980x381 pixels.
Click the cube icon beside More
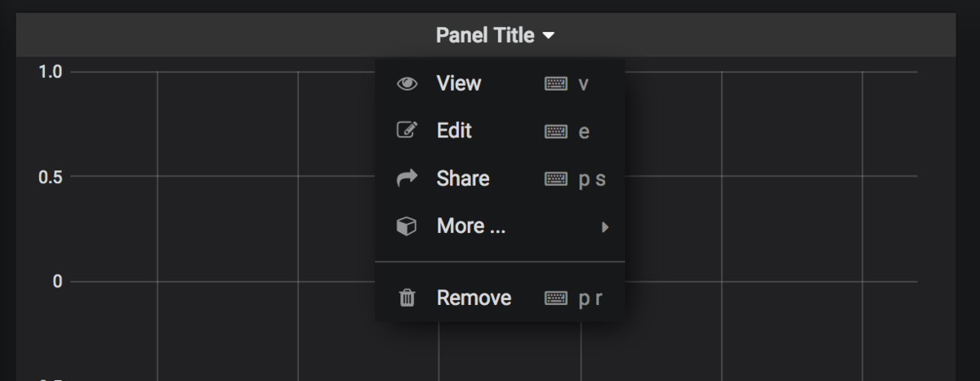406,226
